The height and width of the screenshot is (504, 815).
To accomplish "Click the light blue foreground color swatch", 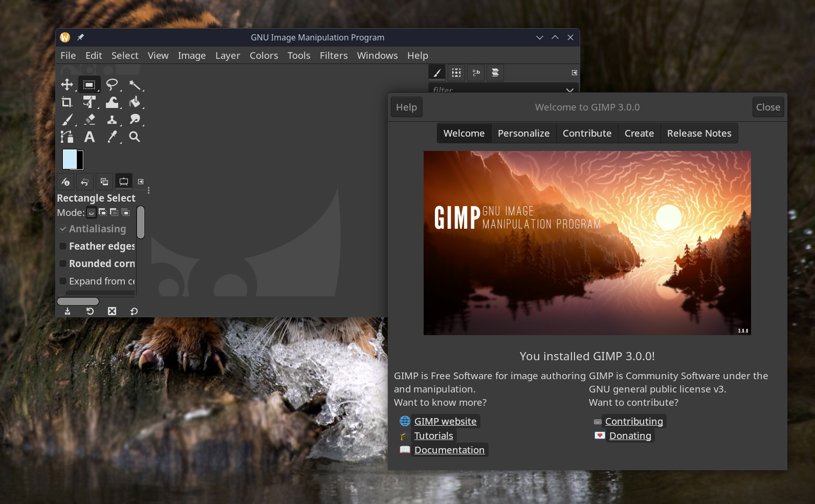I will click(x=70, y=159).
